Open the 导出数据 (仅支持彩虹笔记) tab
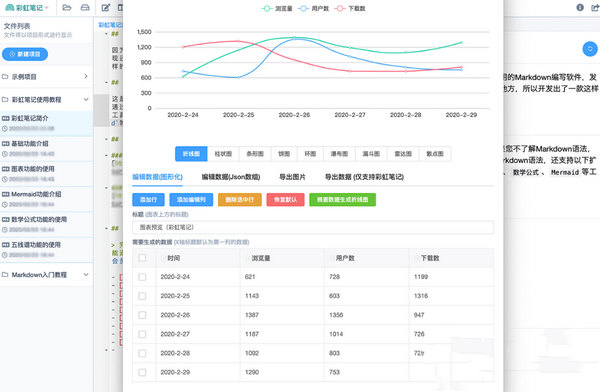The height and width of the screenshot is (392, 600). coord(364,177)
